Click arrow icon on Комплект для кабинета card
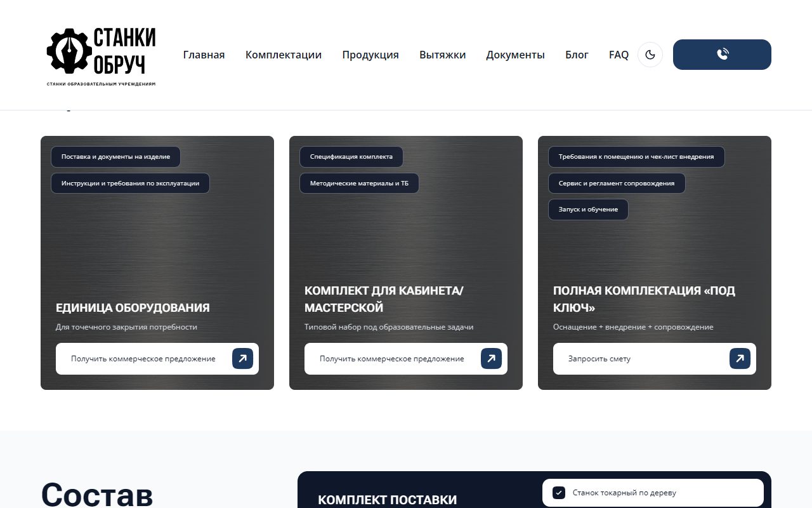The image size is (812, 508). tap(491, 359)
